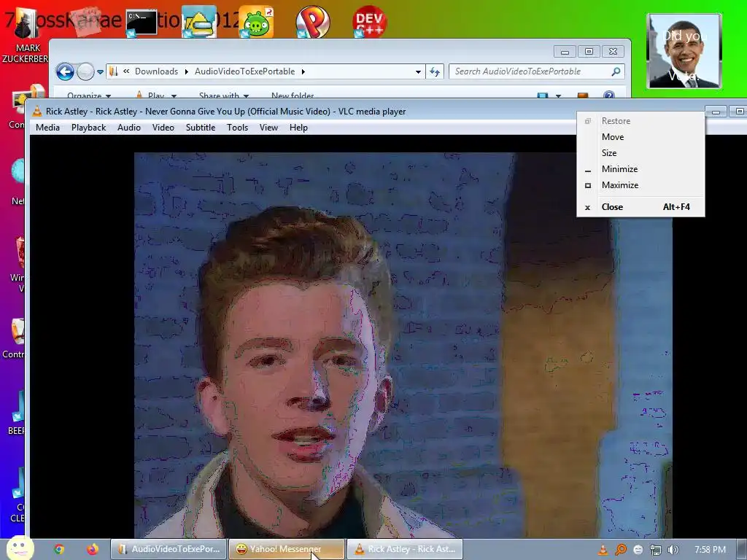The width and height of the screenshot is (747, 560).
Task: Open the VLC Subtitle menu
Action: (x=201, y=128)
